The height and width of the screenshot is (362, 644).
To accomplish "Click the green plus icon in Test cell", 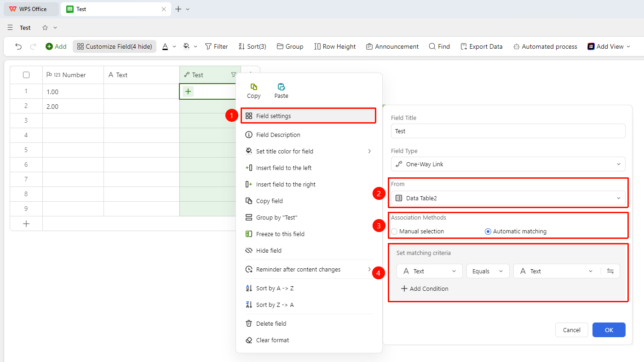I will click(188, 91).
